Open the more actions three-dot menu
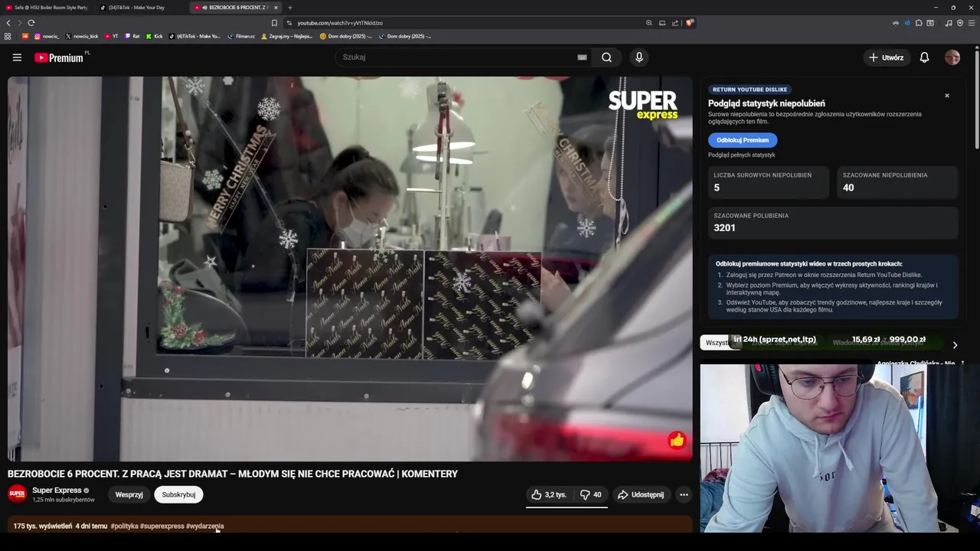 coord(684,494)
